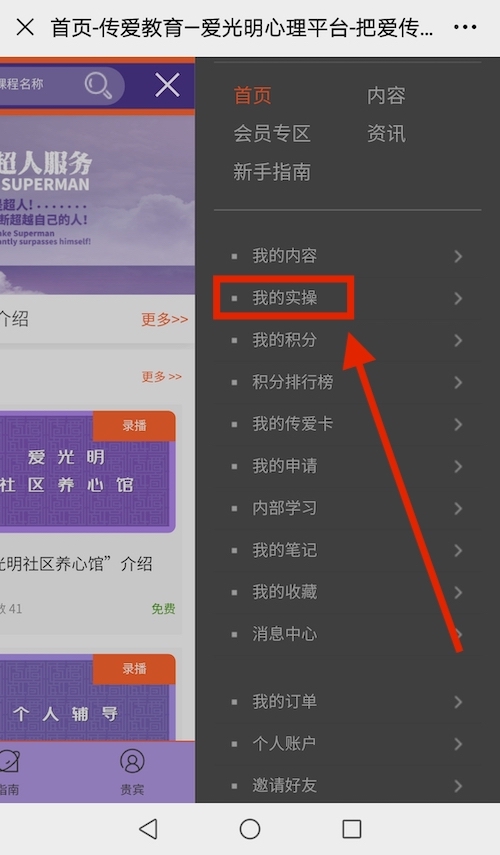Select 会员专区 in side menu

coord(272,134)
